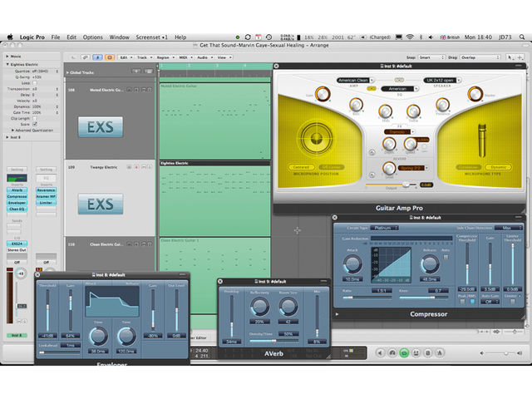Click the Mids knob in Guitar Amp Pro
The width and height of the screenshot is (532, 399).
click(385, 111)
